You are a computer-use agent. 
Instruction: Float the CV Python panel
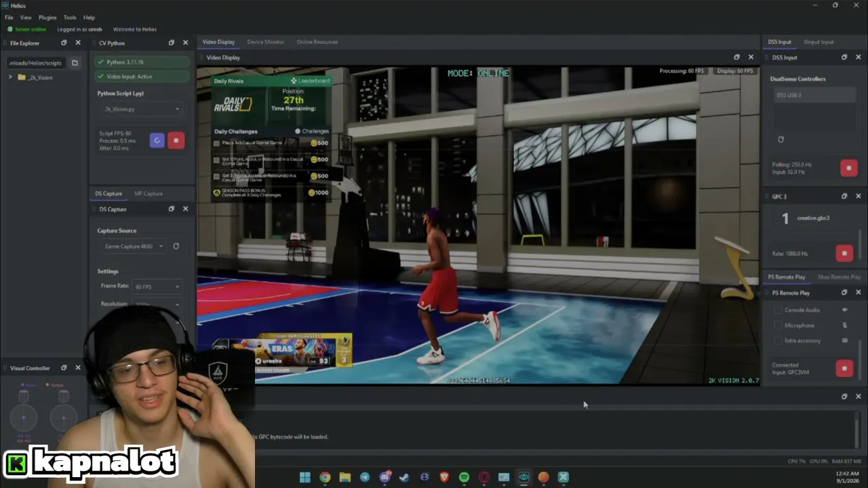tap(171, 43)
